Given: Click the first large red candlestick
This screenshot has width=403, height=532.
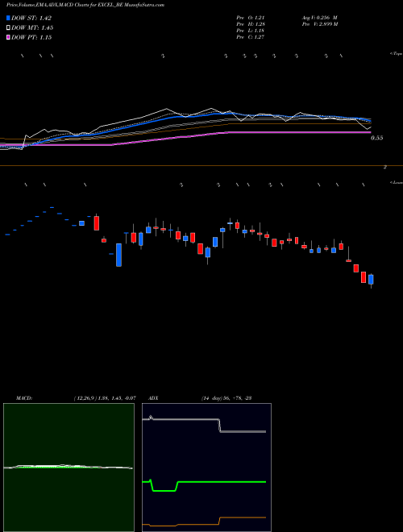Looking at the screenshot, I should coord(97,223).
